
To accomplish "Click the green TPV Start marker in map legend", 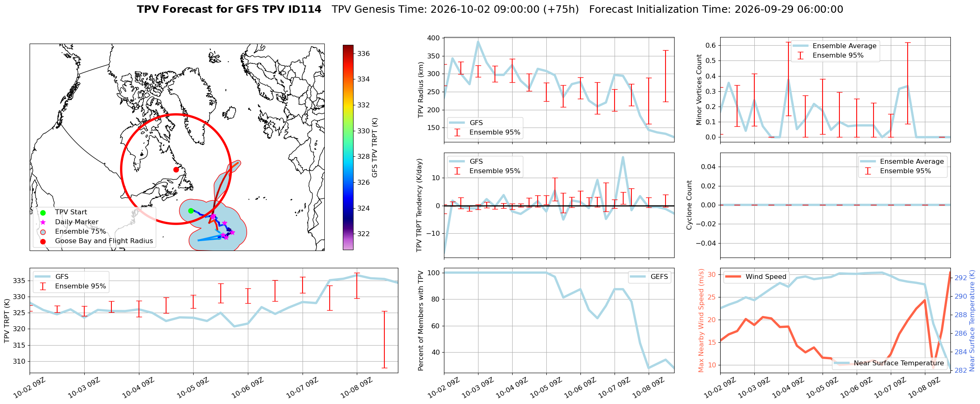I will pos(43,213).
